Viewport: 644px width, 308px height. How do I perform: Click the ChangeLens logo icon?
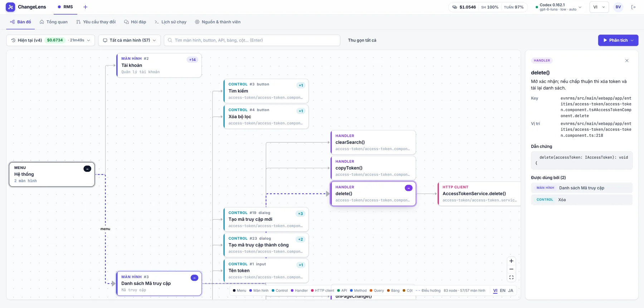[10, 7]
